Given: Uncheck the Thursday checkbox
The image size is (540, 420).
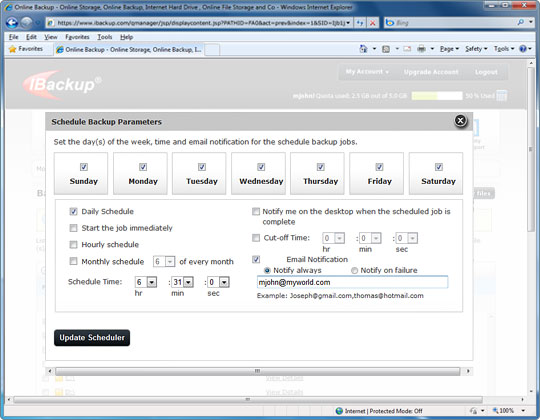Looking at the screenshot, I should coord(321,167).
